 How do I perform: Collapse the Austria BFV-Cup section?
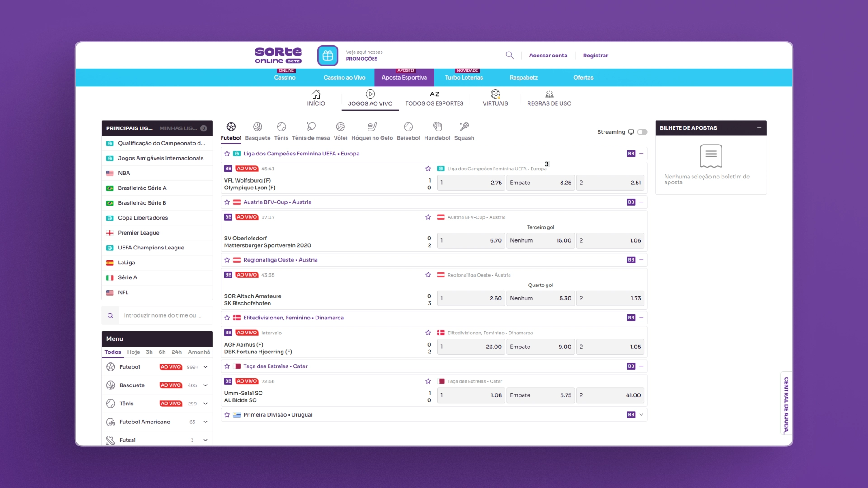[641, 202]
